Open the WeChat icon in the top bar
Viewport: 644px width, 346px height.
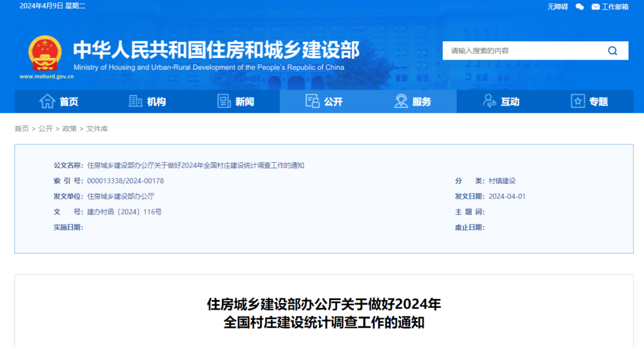tap(579, 7)
